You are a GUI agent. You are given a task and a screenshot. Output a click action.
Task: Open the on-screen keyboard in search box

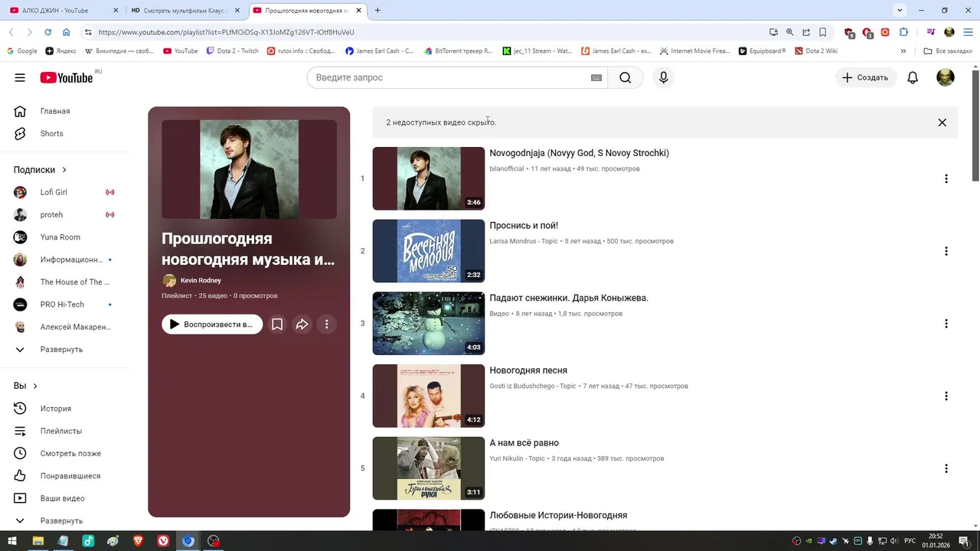(x=596, y=77)
